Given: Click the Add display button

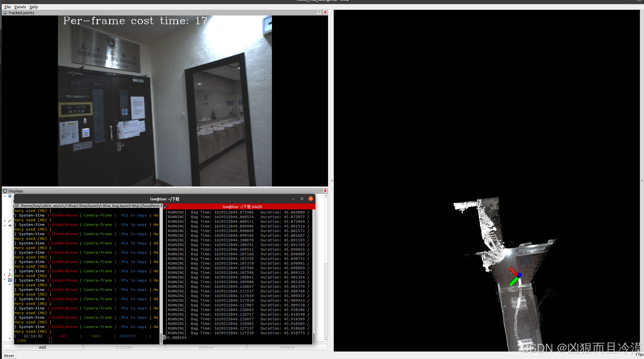Looking at the screenshot, I should pos(42,347).
